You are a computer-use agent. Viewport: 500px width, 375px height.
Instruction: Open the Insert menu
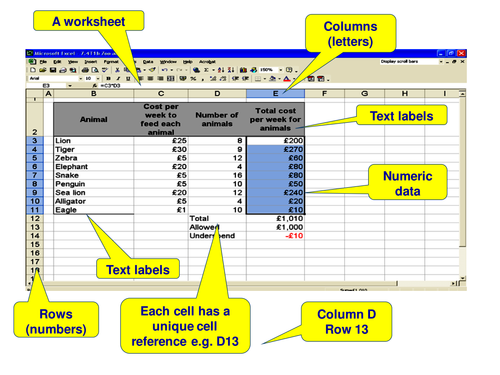[91, 62]
